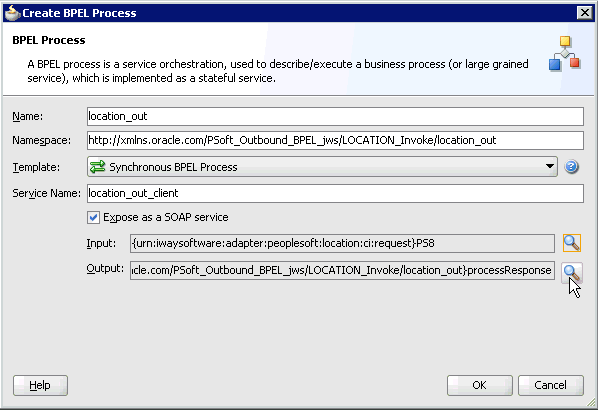Click the Output element text field
Screen dimensions: 598x410
pyautogui.click(x=342, y=270)
